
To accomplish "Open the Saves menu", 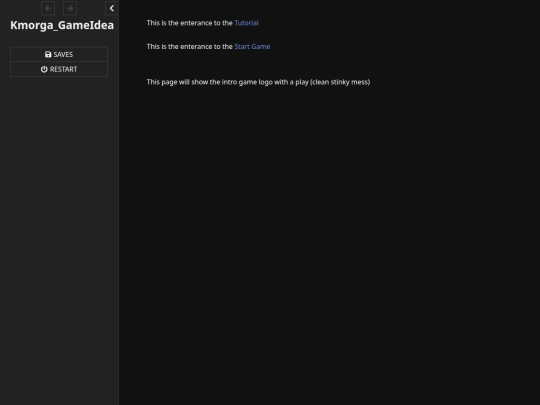I will (59, 54).
